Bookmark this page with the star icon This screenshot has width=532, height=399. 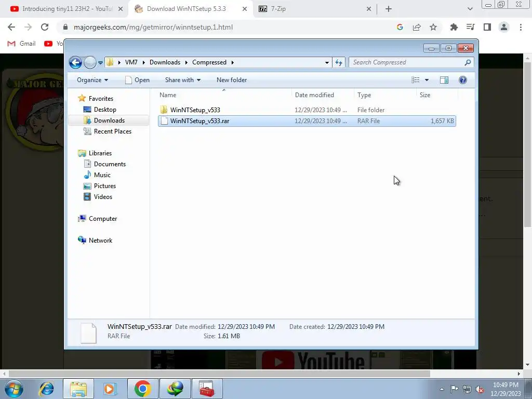pos(433,27)
